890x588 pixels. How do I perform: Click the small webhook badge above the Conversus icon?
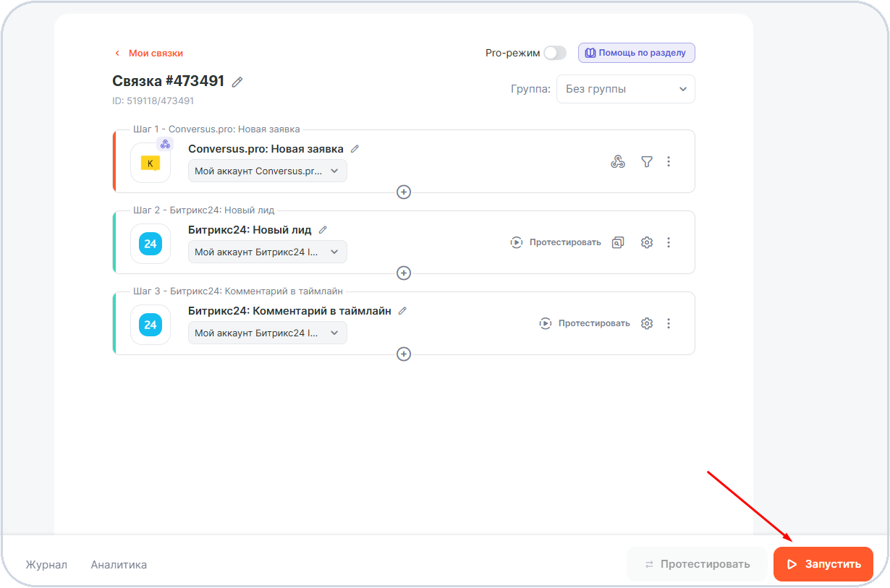coord(165,144)
